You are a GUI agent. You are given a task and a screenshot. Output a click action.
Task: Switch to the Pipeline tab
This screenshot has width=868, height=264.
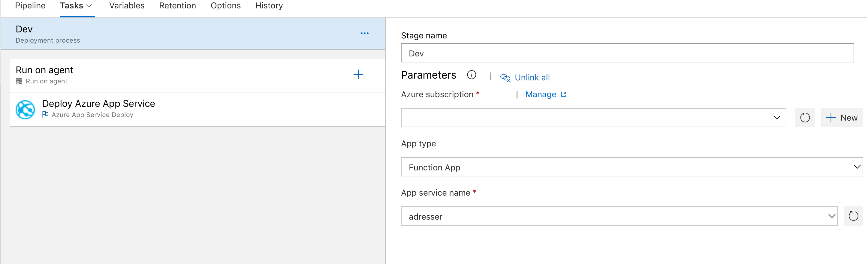coord(30,6)
